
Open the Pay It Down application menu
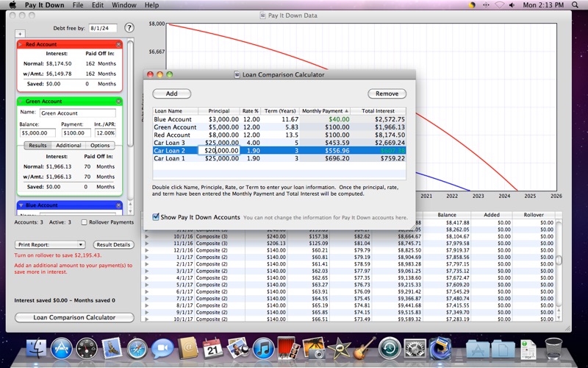(x=44, y=5)
